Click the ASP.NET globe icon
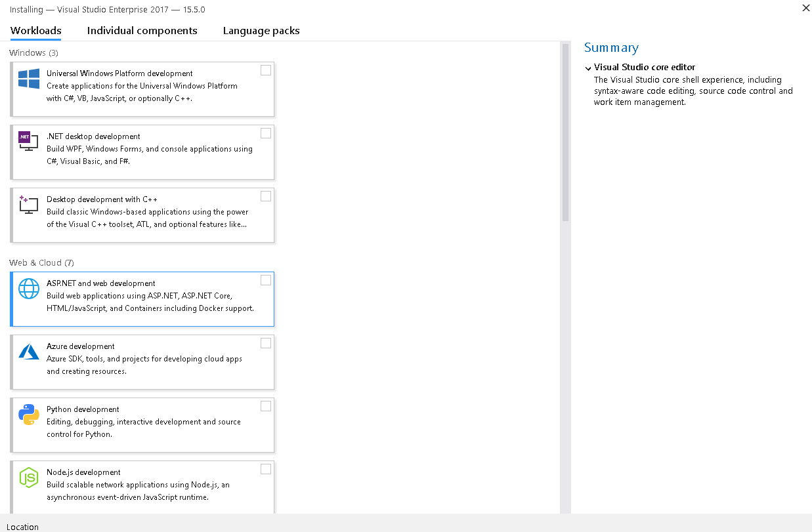 point(29,289)
